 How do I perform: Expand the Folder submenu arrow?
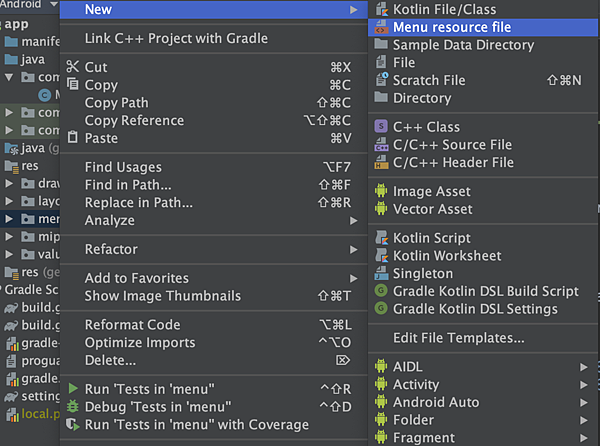(x=584, y=420)
